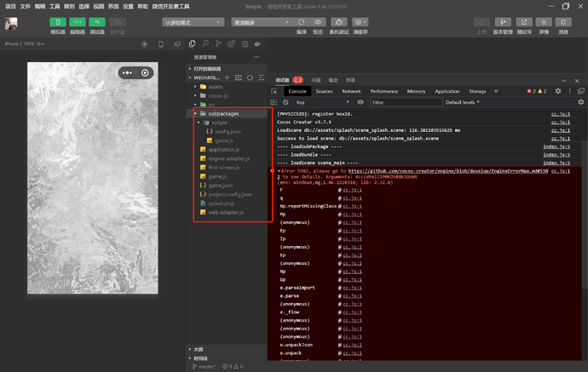Clear the console with the ban icon

(285, 102)
